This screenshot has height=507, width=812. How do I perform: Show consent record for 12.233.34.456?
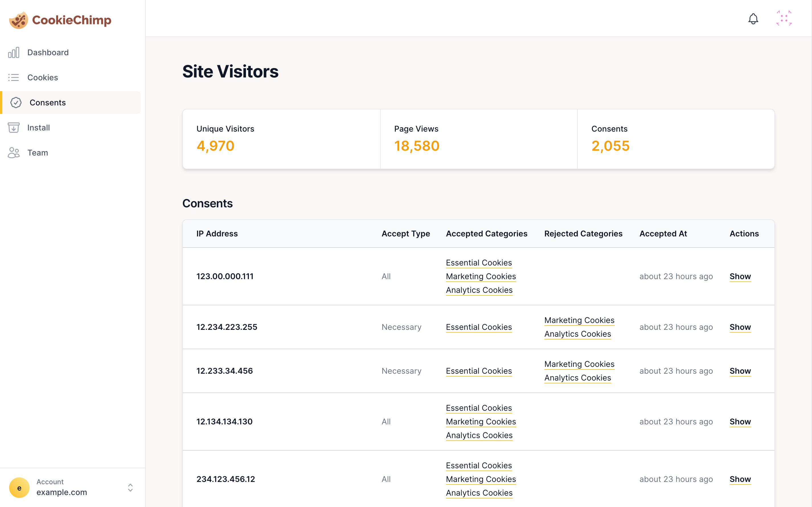740,371
